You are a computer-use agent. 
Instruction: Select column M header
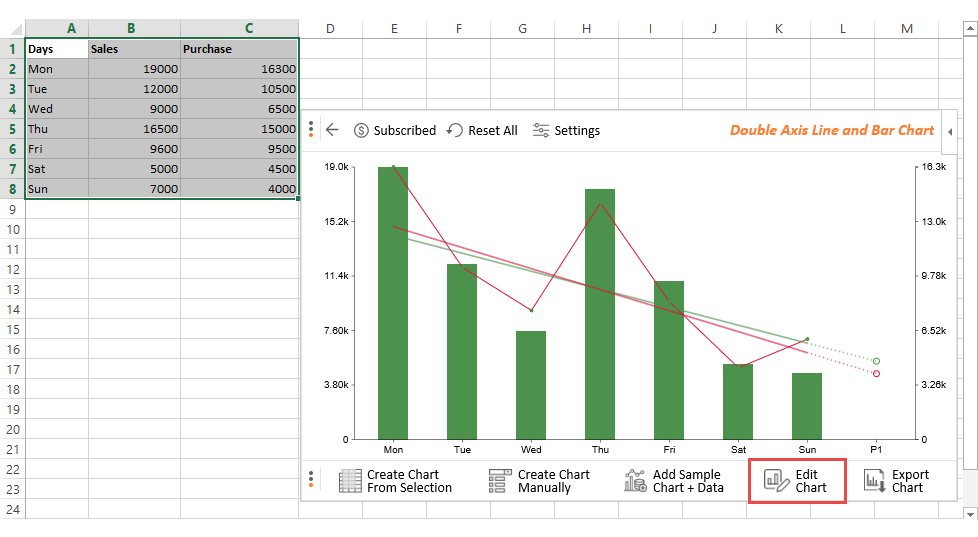[907, 29]
